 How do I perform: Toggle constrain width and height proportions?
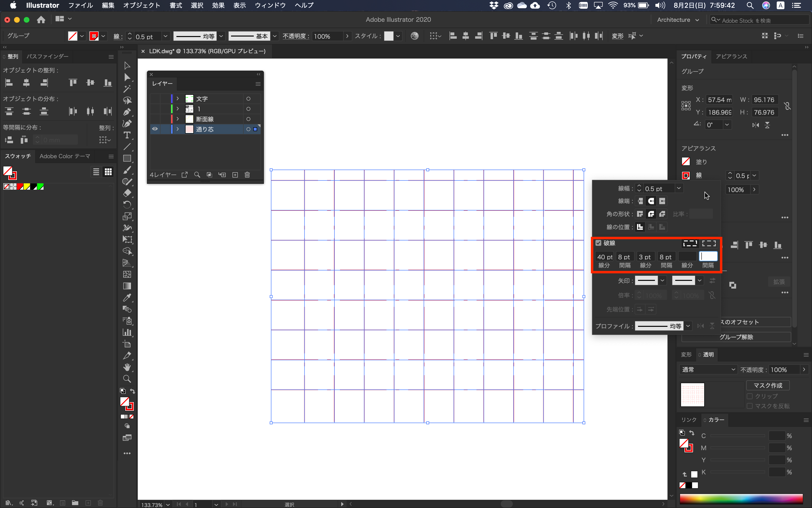(787, 106)
